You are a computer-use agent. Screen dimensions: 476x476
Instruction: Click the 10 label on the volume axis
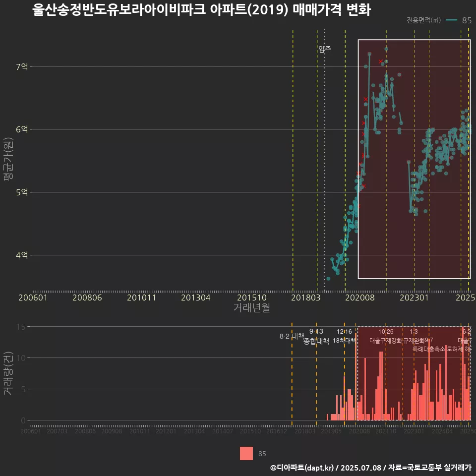tap(21, 358)
